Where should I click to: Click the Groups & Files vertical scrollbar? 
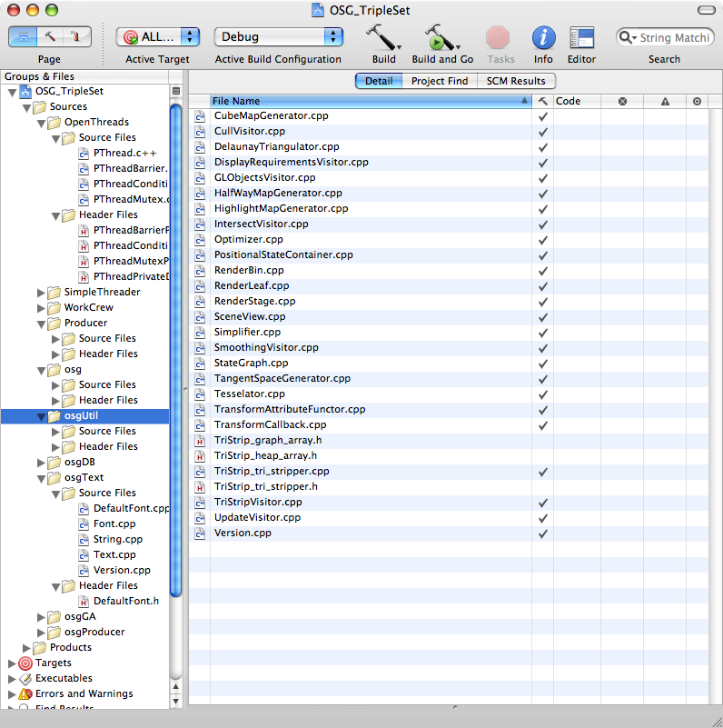[x=176, y=364]
